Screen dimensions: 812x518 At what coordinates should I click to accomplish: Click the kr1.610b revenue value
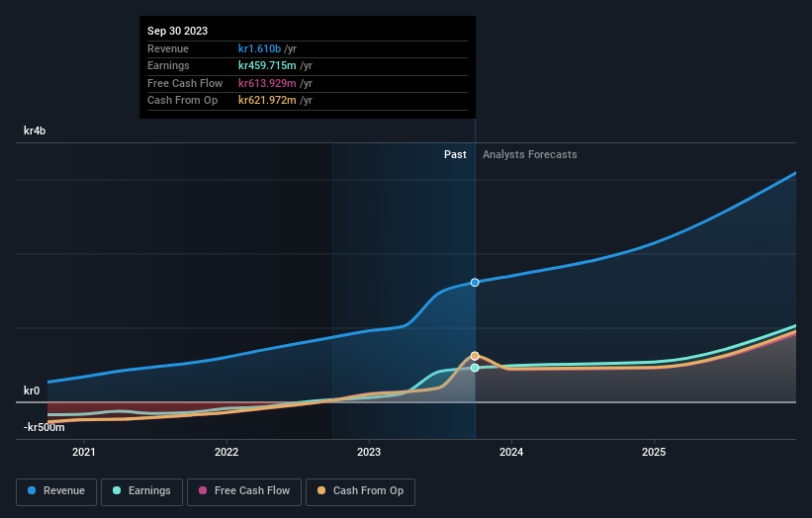click(259, 48)
